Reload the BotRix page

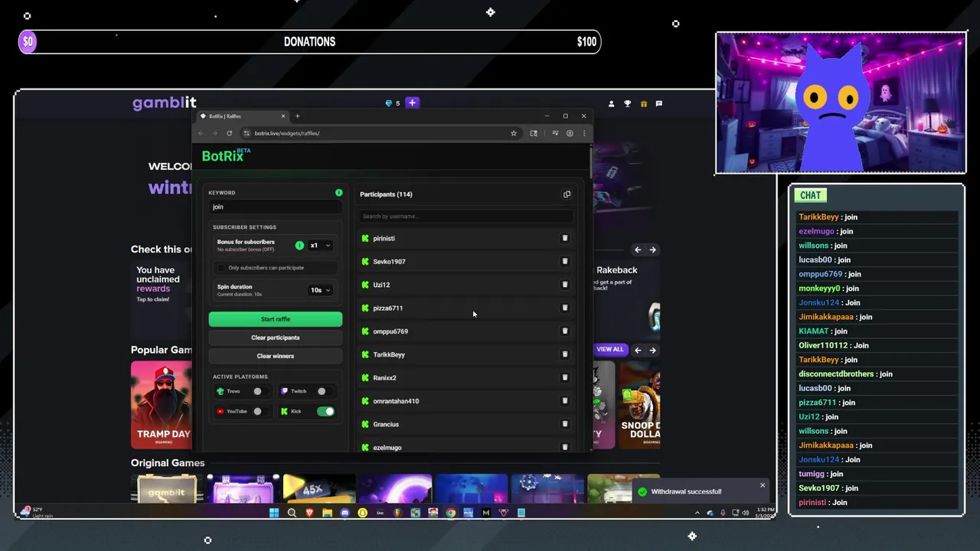(x=229, y=133)
